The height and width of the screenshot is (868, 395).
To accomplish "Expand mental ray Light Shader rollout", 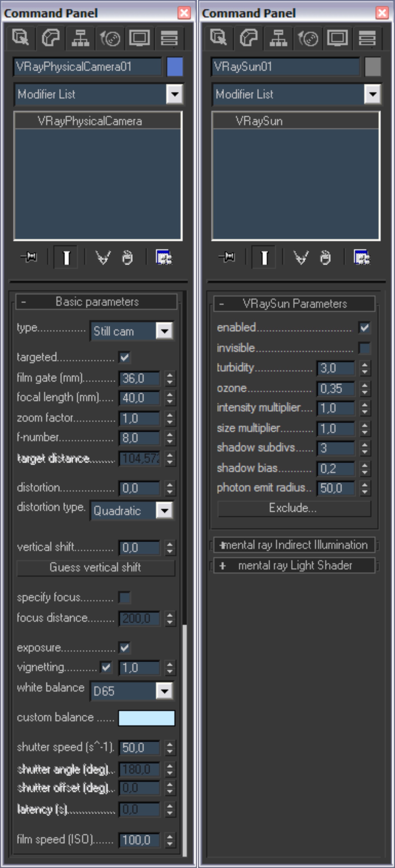I will [x=294, y=566].
